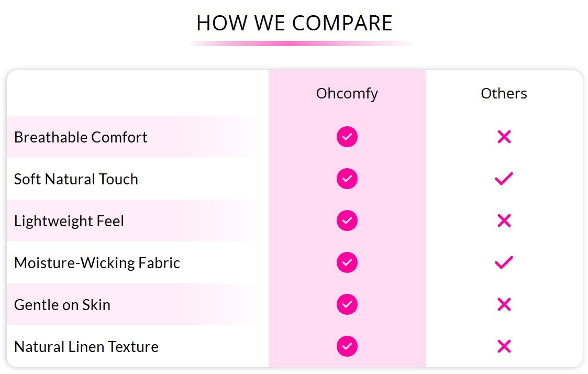Click Others X mark for Breathable Comfort

click(x=504, y=137)
